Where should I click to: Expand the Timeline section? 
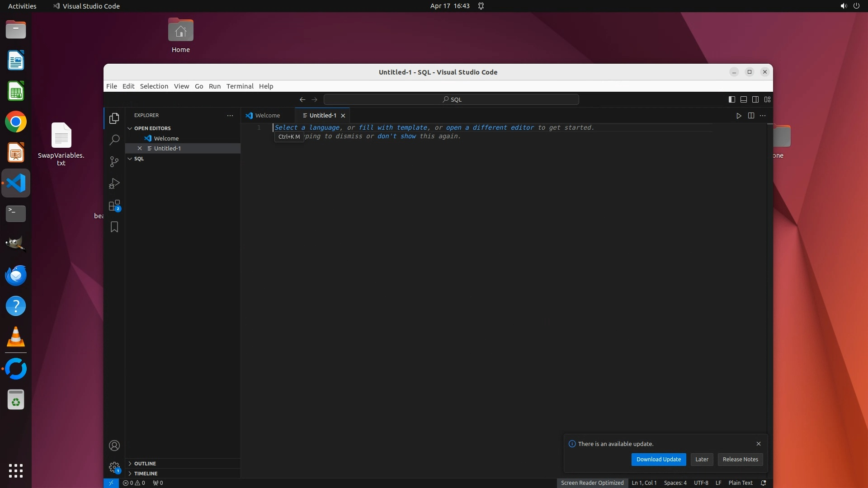coord(146,474)
